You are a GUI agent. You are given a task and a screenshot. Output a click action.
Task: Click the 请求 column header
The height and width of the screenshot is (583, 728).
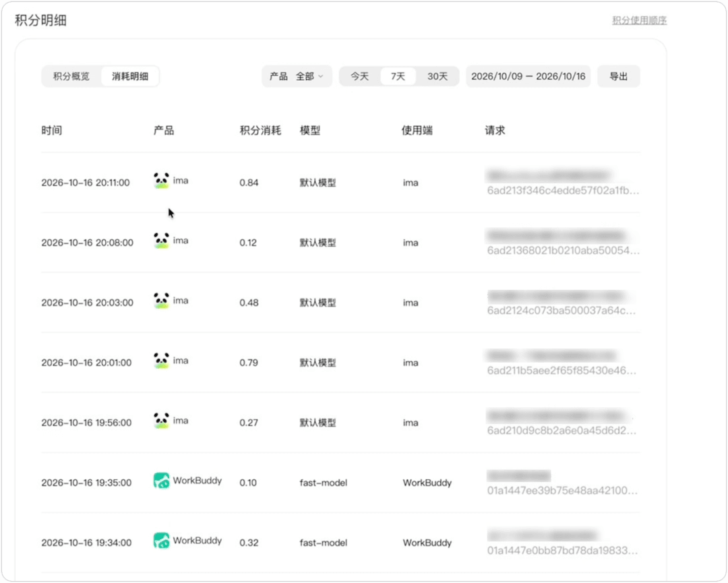coord(495,131)
